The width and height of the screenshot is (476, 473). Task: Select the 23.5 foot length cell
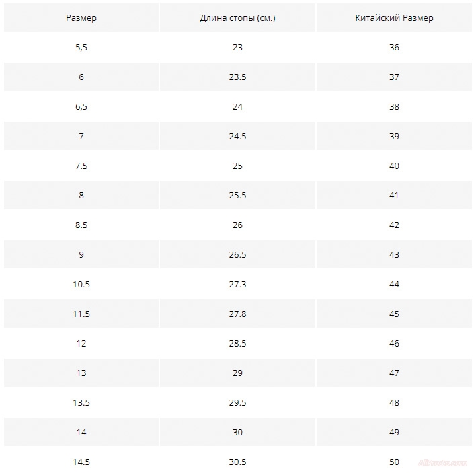pos(237,77)
